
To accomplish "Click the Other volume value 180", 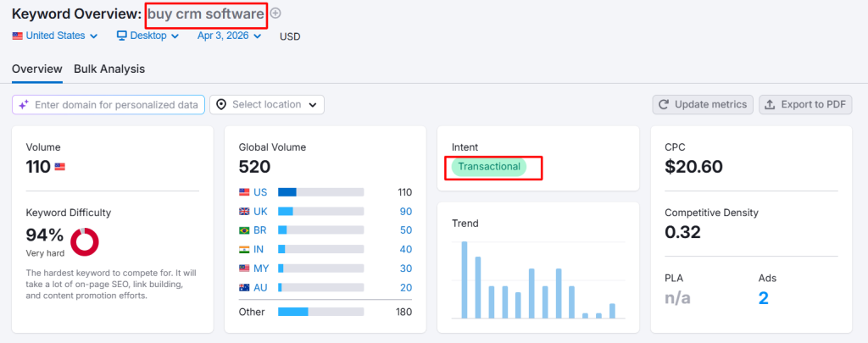I will tap(403, 312).
